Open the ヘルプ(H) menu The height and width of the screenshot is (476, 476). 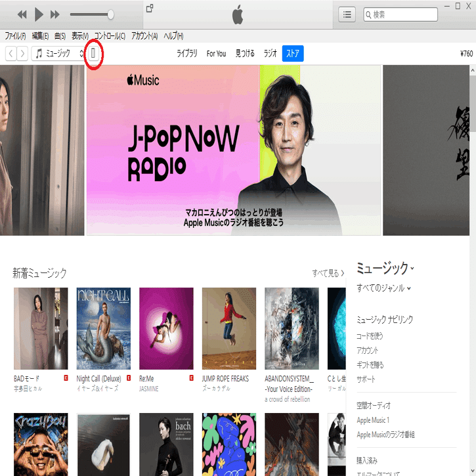tap(173, 36)
